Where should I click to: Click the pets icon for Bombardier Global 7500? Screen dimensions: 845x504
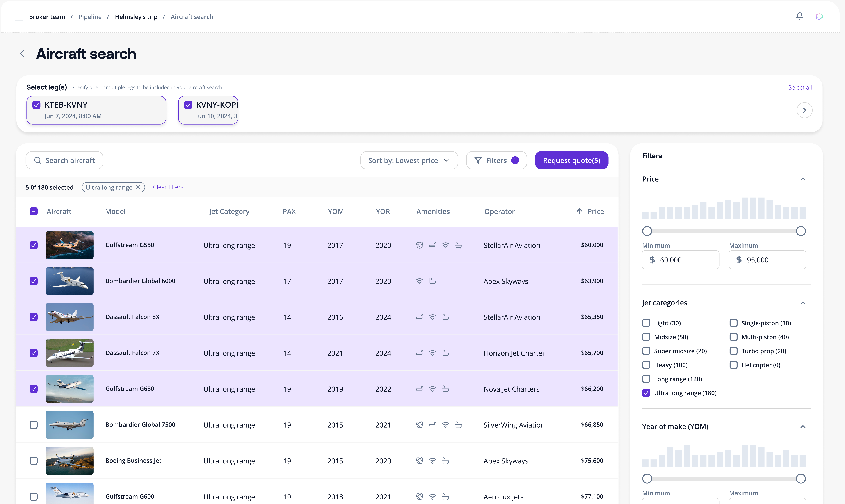tap(420, 425)
